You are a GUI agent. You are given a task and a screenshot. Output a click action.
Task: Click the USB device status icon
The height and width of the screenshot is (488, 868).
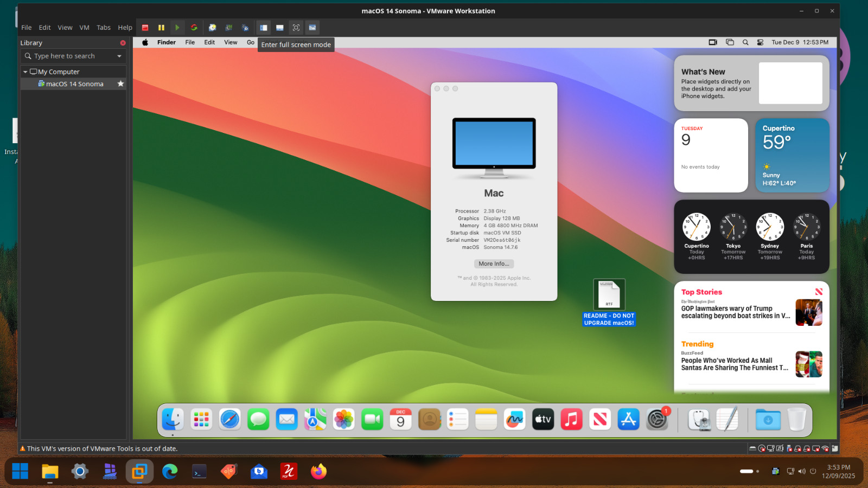tap(789, 449)
